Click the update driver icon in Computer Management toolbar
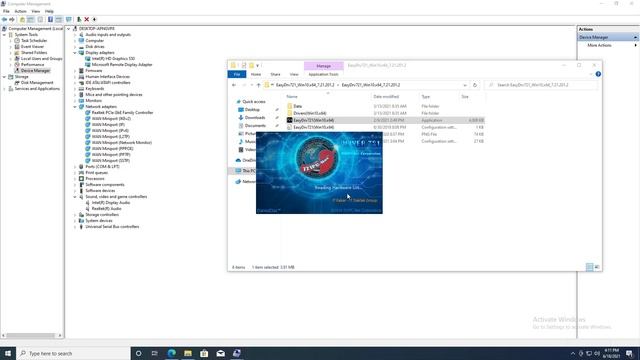Screen dimensions: 640x360 point(79,19)
